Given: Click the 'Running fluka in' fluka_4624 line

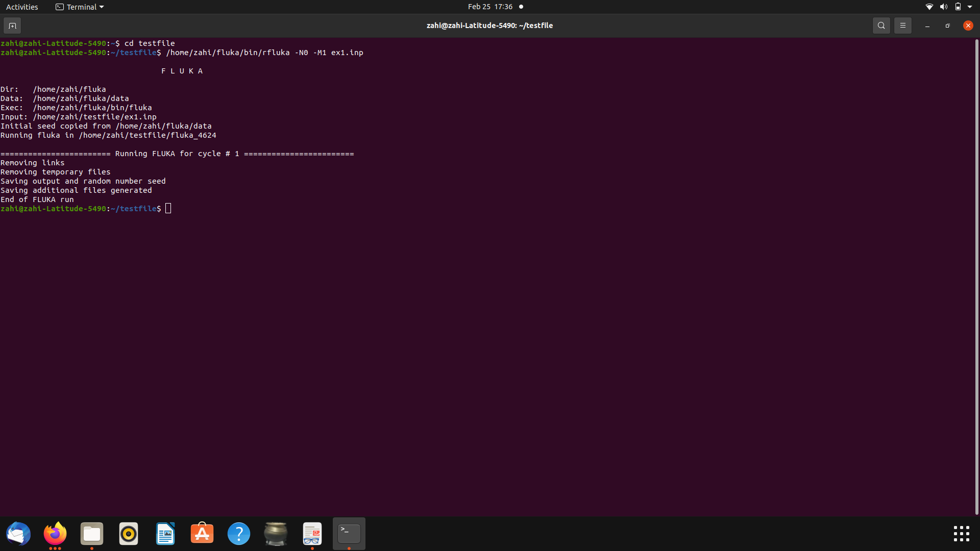Looking at the screenshot, I should point(108,135).
